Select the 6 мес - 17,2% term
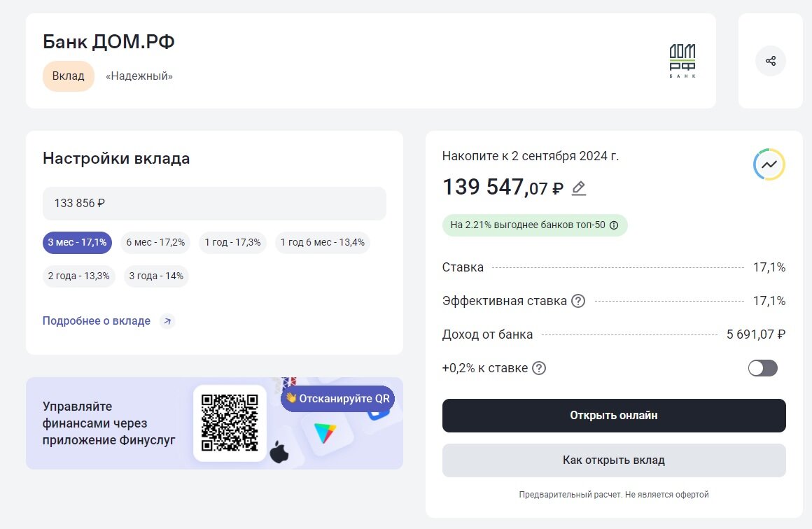812x529 pixels. 155,243
